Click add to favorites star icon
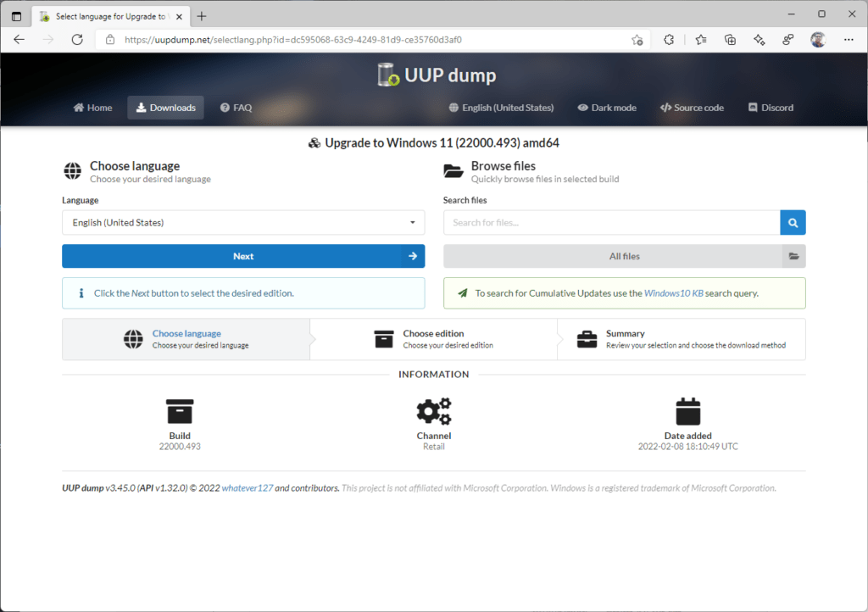Screen dimensions: 868x612 637,39
